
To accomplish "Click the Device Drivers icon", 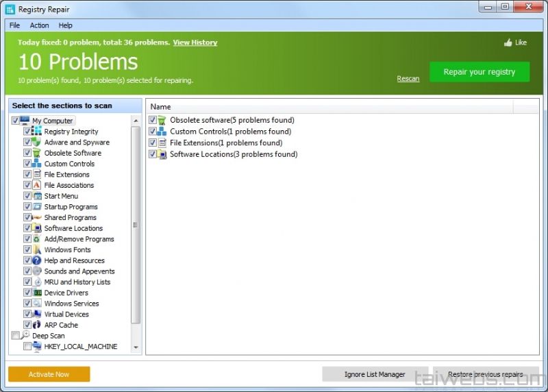I will [37, 293].
